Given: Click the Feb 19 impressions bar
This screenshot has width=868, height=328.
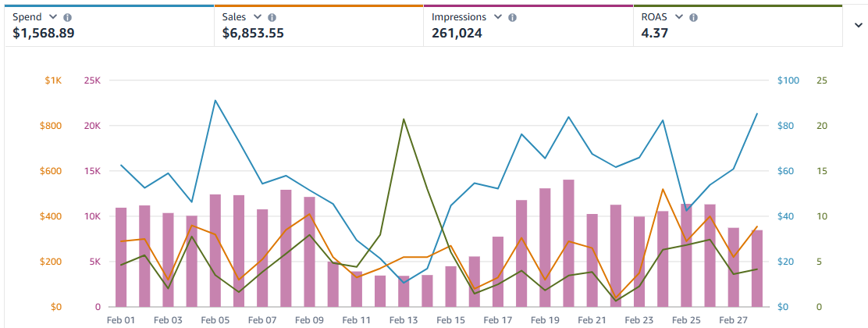Looking at the screenshot, I should (x=546, y=248).
